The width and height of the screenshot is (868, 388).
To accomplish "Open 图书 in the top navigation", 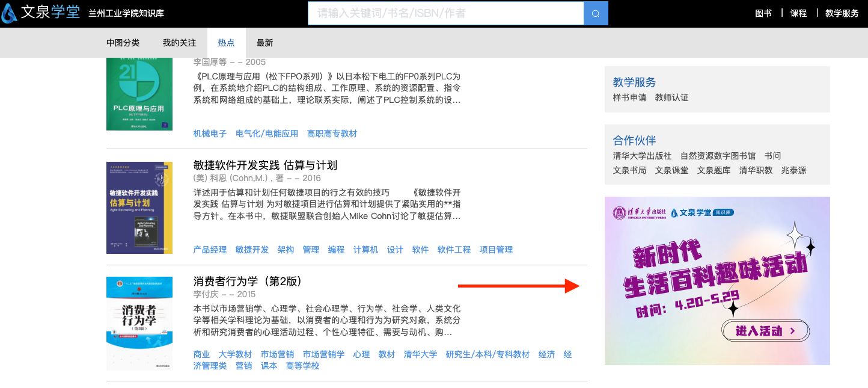I will [x=763, y=13].
